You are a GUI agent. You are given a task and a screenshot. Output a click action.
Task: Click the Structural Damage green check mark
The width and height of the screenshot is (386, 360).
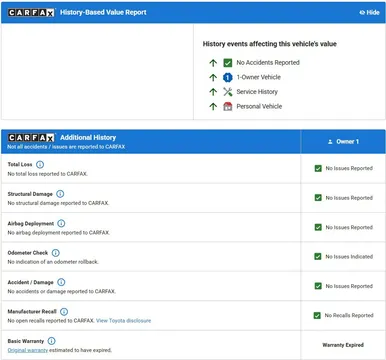pos(318,198)
